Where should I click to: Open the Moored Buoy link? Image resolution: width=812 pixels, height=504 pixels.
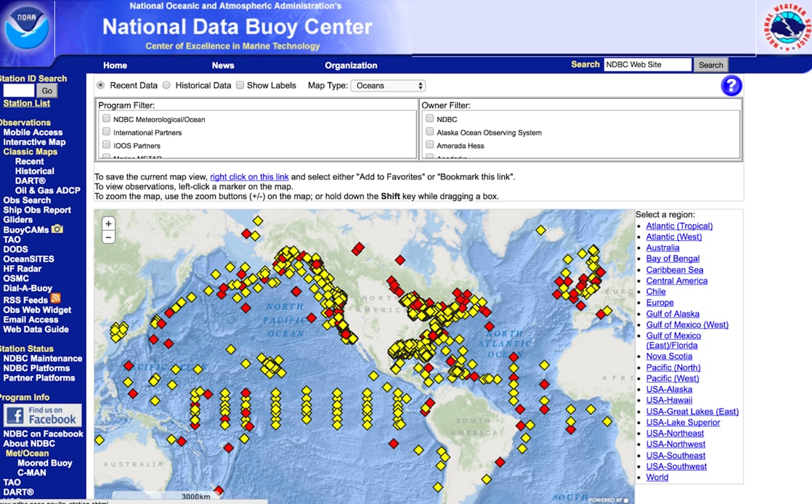coord(44,463)
